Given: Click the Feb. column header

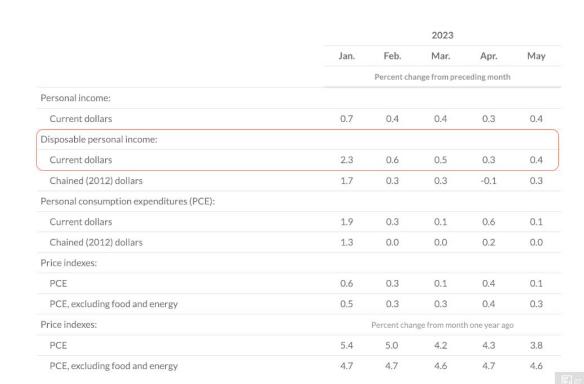Looking at the screenshot, I should coord(393,56).
